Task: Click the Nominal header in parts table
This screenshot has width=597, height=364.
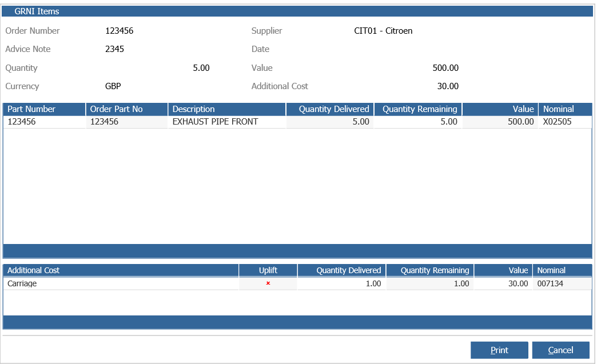Action: [x=565, y=109]
